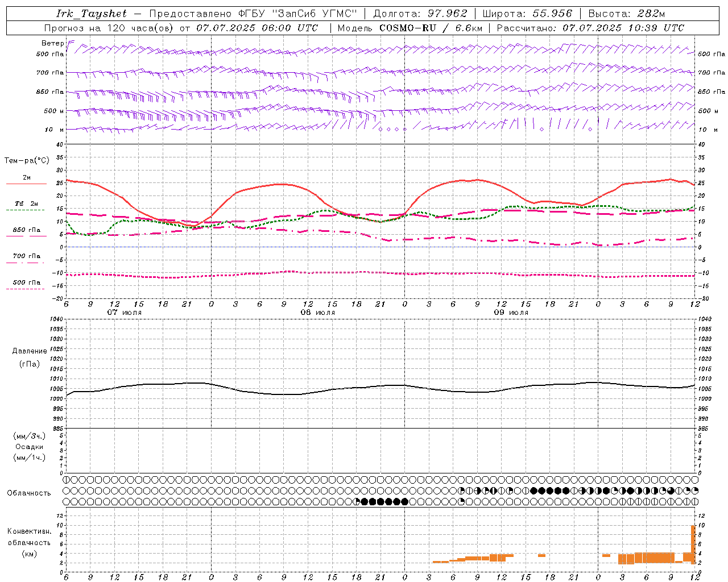The image size is (728, 582).
Task: Click the Облачность panel label
Action: pos(29,493)
